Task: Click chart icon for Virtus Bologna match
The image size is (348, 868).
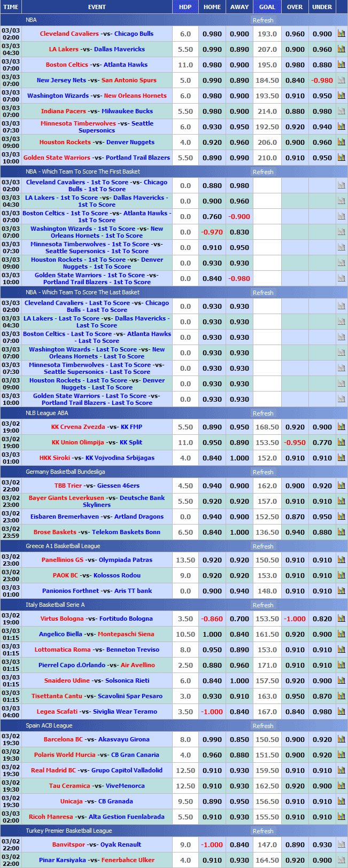Action: point(341,619)
